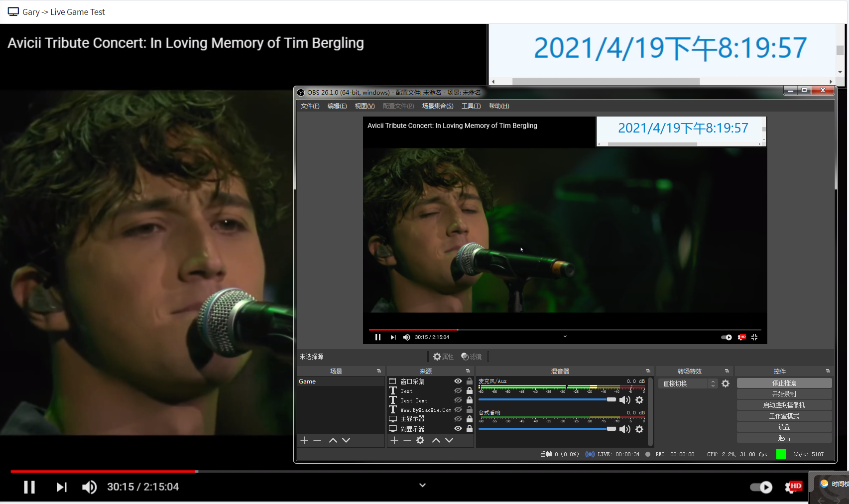
Task: Open the 工具(T) menu in OBS
Action: pyautogui.click(x=471, y=106)
